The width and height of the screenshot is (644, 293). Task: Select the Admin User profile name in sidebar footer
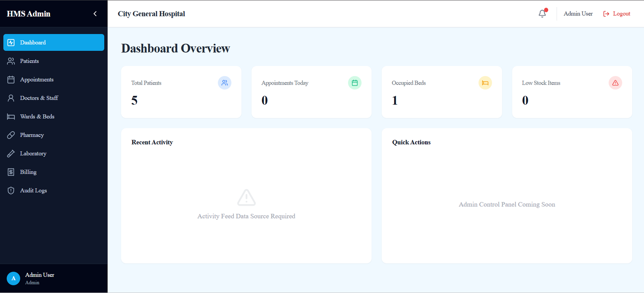tap(39, 275)
